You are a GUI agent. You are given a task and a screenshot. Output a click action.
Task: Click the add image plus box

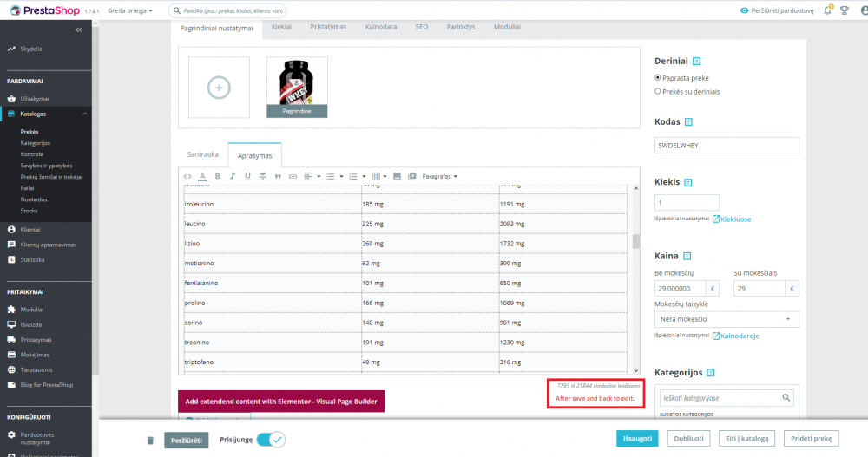point(220,88)
